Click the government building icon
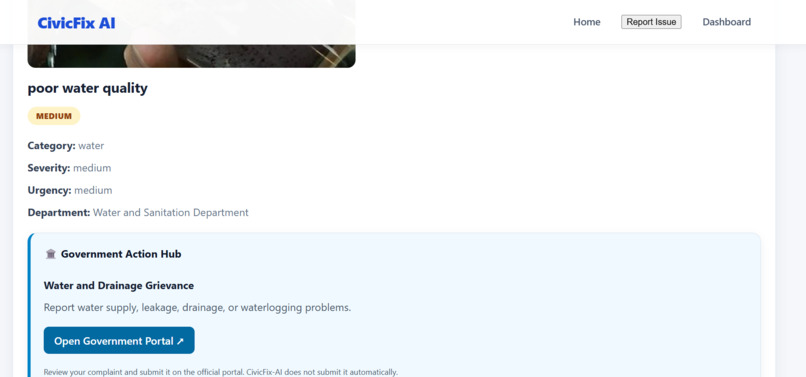 tap(50, 254)
